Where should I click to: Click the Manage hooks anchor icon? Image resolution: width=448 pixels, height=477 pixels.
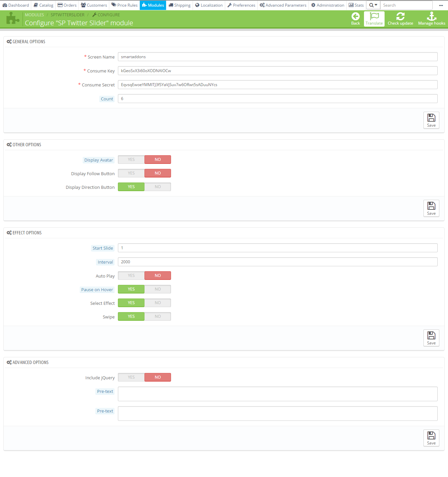click(431, 16)
